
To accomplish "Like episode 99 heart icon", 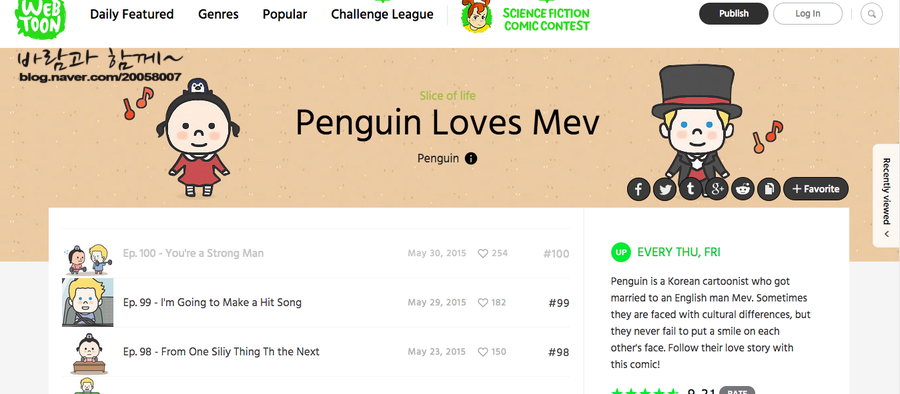I will tap(483, 303).
